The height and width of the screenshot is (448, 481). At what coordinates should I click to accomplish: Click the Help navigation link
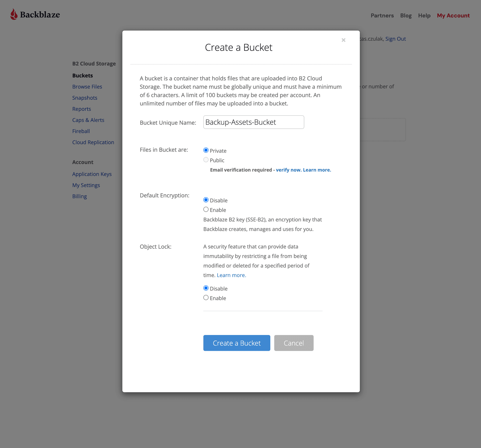coord(424,15)
